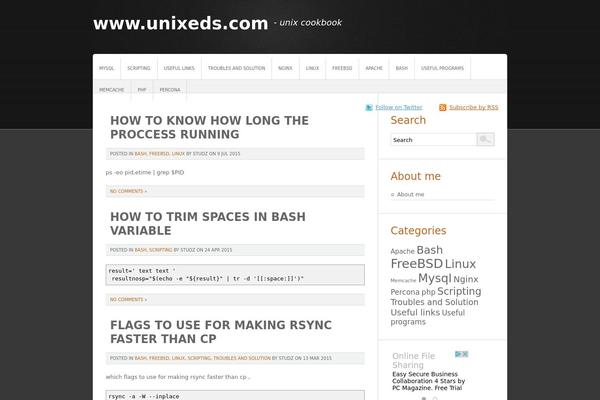The width and height of the screenshot is (600, 400).
Task: Open the MYSQL menu item
Action: tap(106, 68)
